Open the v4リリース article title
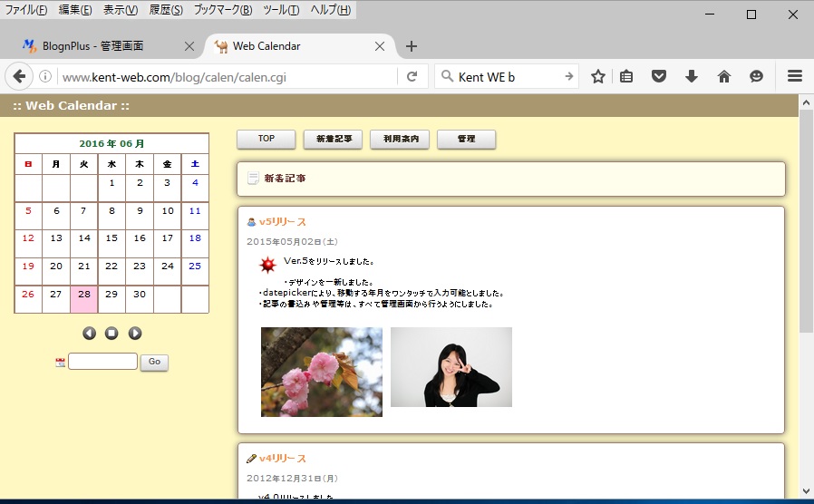Screen dimensions: 814x504 coord(283,459)
